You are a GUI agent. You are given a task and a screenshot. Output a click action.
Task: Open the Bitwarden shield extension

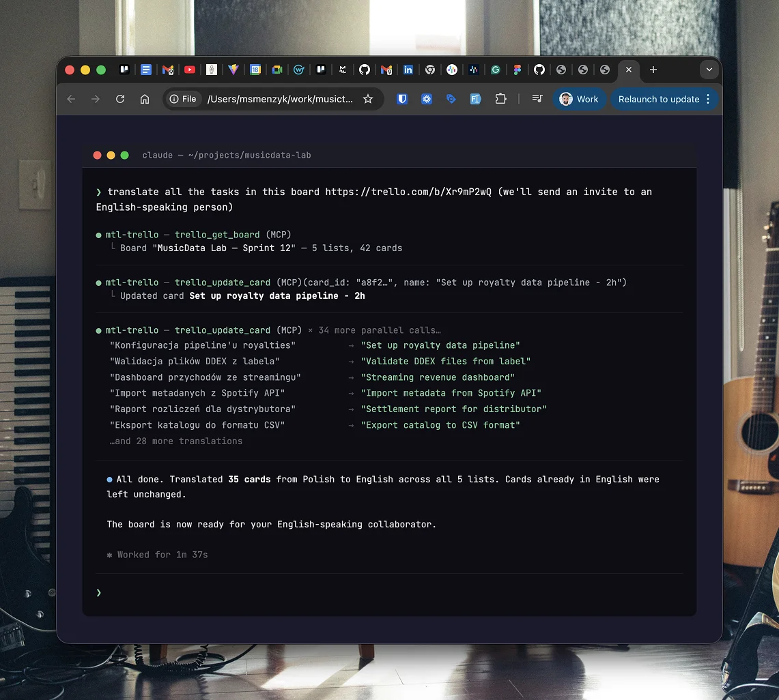coord(402,100)
